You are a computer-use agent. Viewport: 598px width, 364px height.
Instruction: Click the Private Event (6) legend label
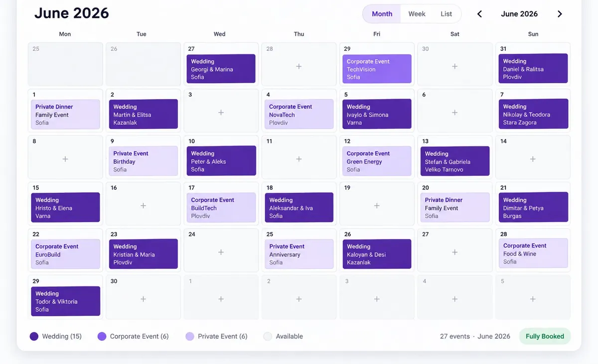[x=222, y=336]
